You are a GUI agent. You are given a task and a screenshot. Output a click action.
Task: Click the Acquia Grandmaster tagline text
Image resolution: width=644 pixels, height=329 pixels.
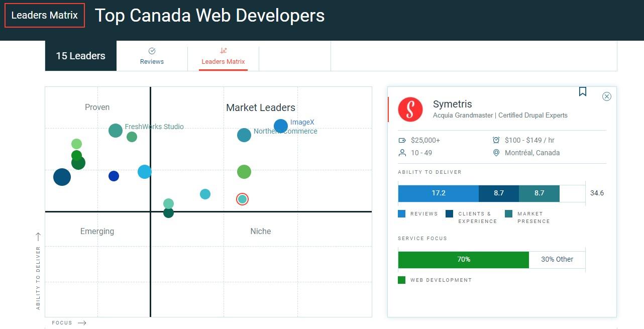pos(500,115)
